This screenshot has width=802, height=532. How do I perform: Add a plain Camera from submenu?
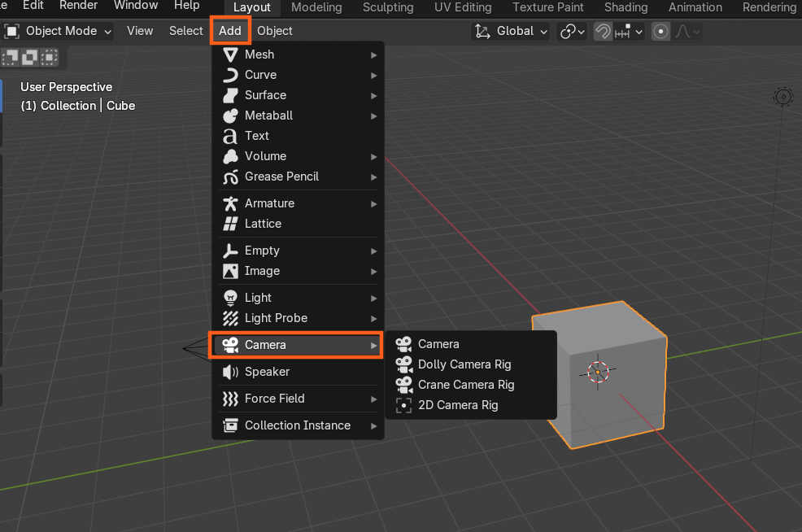(471, 344)
